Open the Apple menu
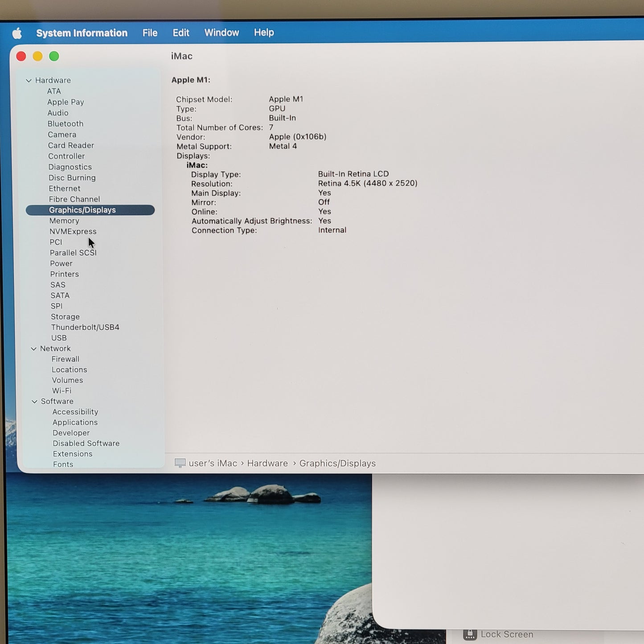This screenshot has width=644, height=644. pyautogui.click(x=17, y=33)
